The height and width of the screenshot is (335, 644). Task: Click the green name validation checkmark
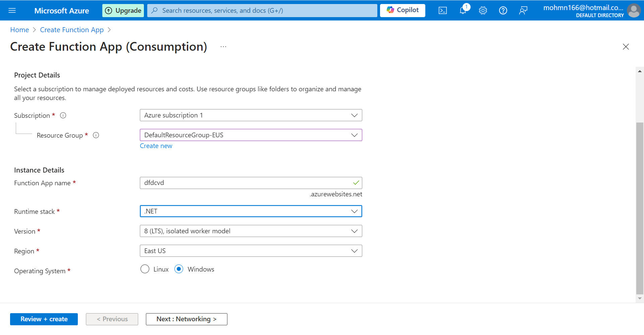pyautogui.click(x=356, y=183)
